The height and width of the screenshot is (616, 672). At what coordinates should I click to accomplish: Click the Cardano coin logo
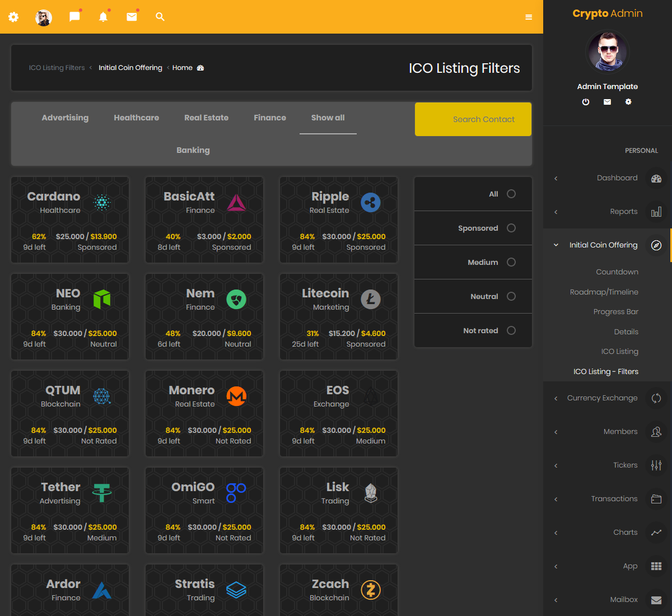click(x=102, y=203)
